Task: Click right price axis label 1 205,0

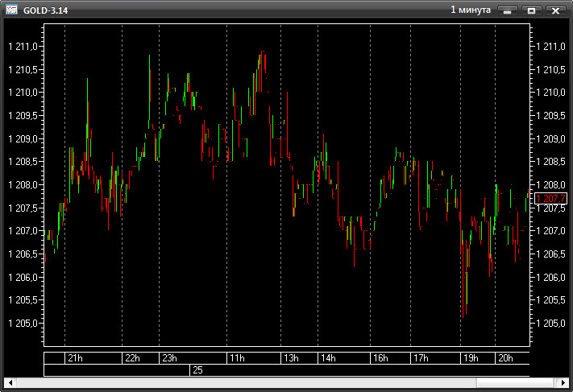Action: 550,323
